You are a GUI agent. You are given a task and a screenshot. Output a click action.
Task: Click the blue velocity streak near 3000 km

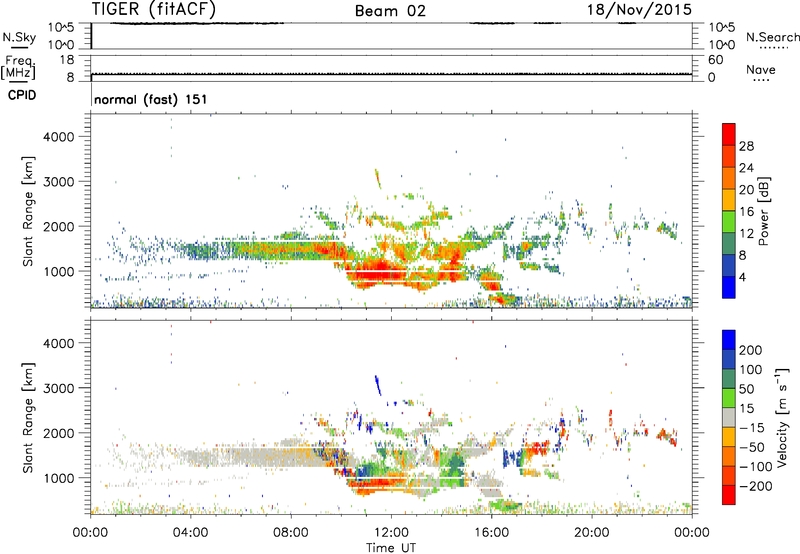coord(378,385)
